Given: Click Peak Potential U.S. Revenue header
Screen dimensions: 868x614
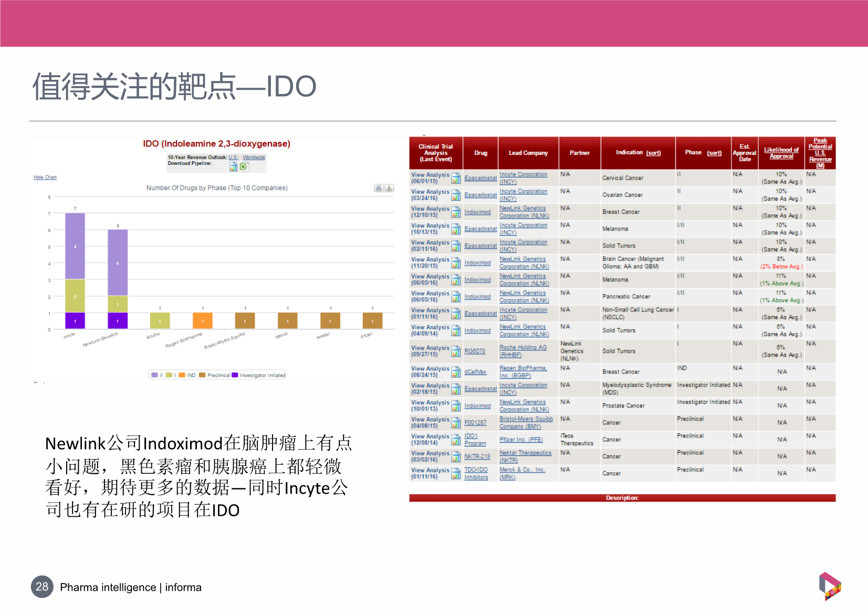Looking at the screenshot, I should (x=820, y=153).
